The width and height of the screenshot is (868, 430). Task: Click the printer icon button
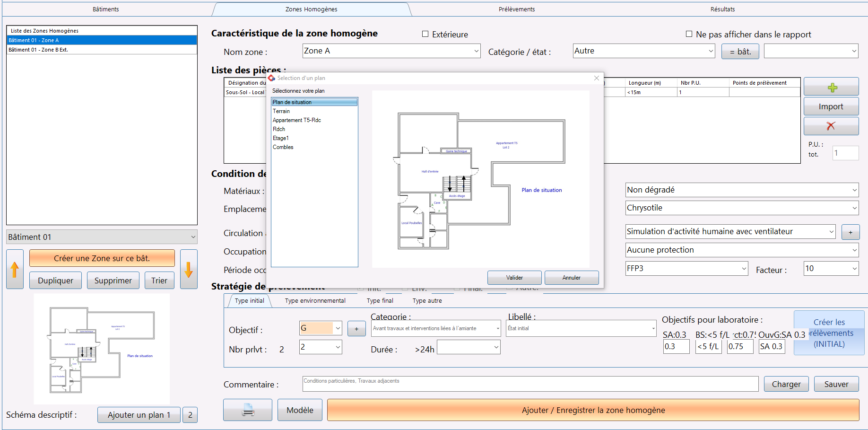248,410
